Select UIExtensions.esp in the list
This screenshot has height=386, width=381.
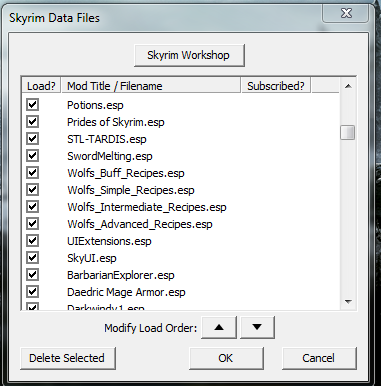click(109, 241)
